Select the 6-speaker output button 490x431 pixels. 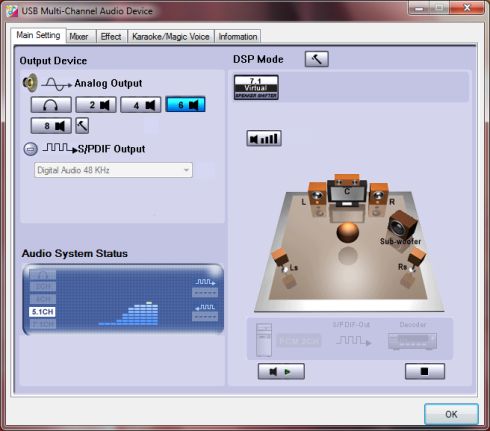point(185,105)
